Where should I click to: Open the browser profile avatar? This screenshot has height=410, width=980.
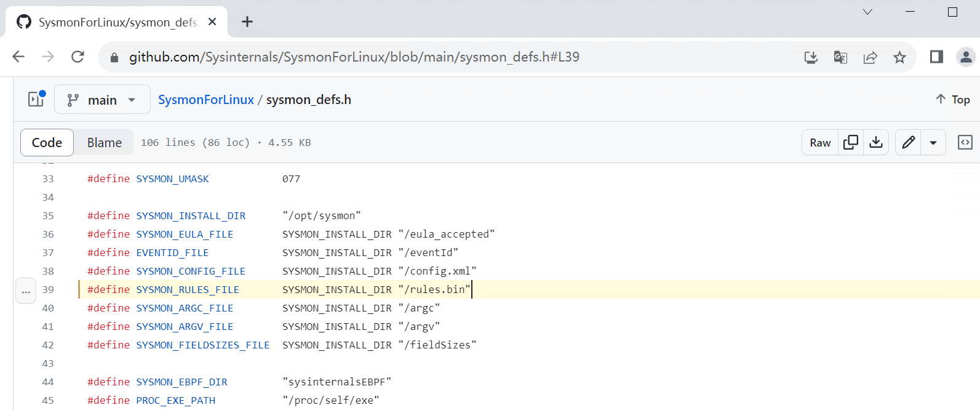coord(966,57)
